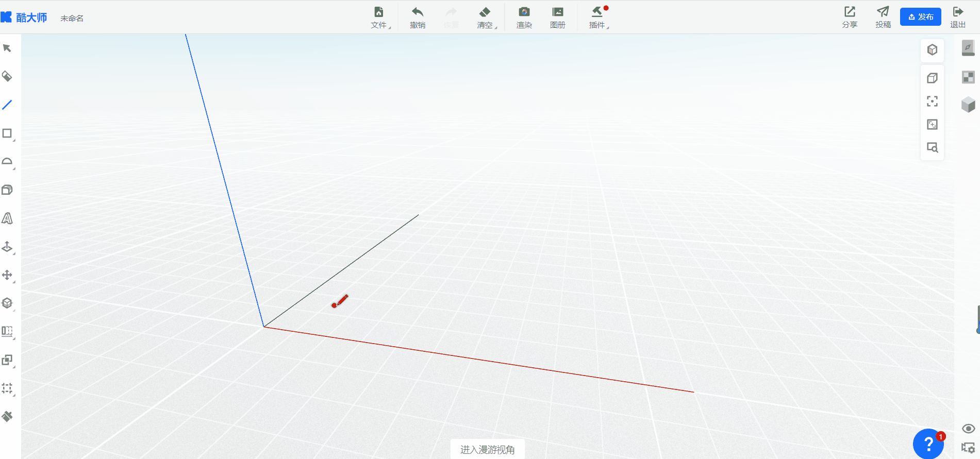The width and height of the screenshot is (980, 459).
Task: Switch the perspective box view mode
Action: pyautogui.click(x=932, y=78)
